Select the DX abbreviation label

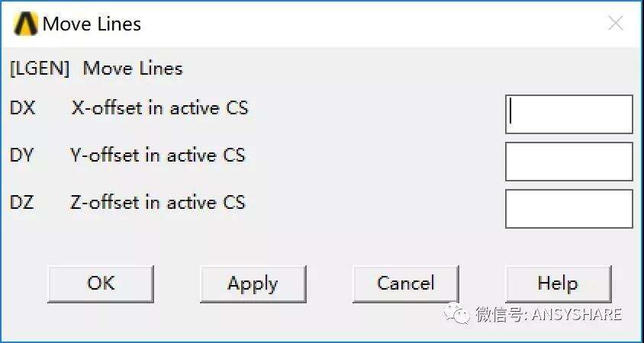(23, 108)
